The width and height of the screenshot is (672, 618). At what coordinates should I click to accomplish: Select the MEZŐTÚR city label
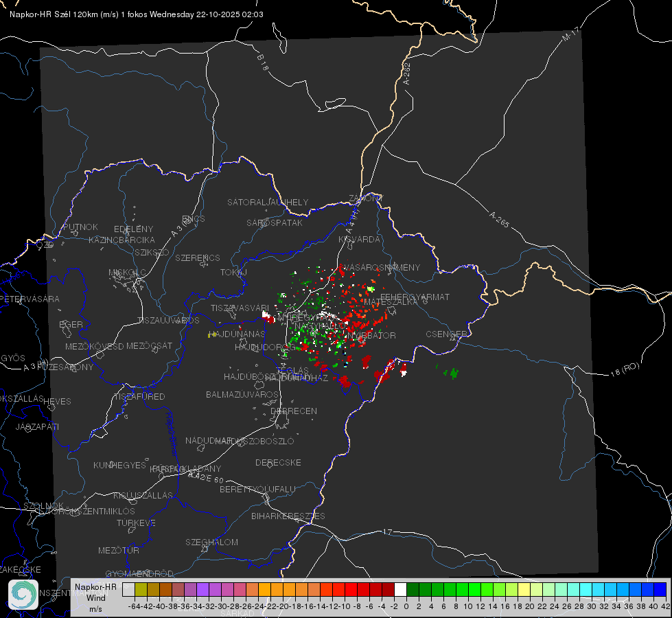(119, 551)
